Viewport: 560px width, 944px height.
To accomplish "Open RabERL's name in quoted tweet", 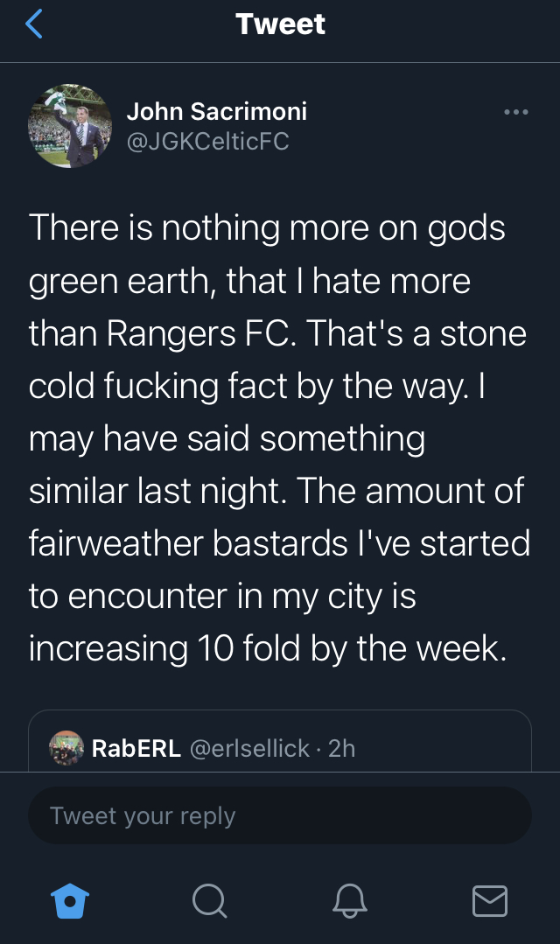I will 136,749.
